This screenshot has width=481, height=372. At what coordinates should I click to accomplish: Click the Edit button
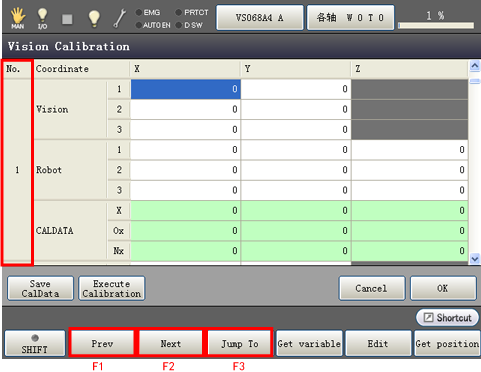[x=378, y=343]
